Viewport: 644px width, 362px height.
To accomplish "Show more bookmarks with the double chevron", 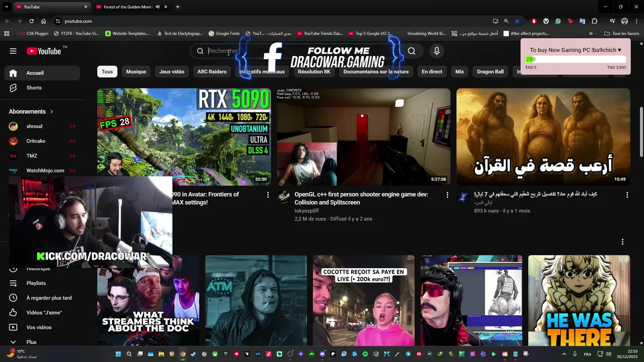I will coord(591,34).
